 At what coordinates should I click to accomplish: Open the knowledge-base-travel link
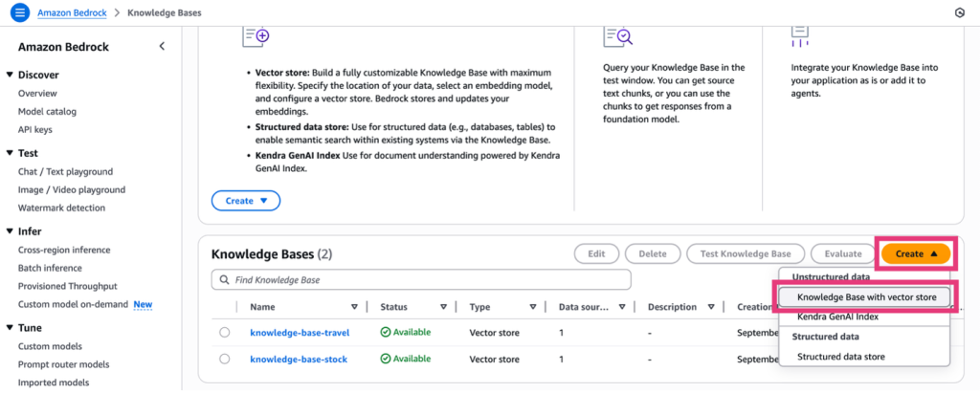[300, 333]
